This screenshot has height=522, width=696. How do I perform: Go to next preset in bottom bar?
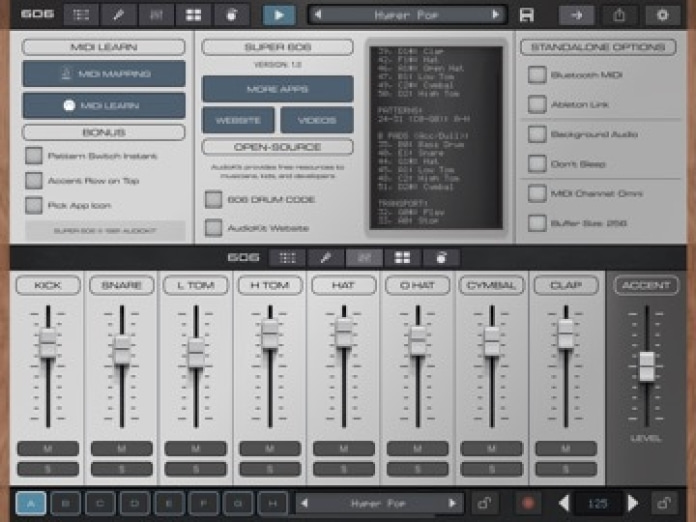click(x=452, y=503)
